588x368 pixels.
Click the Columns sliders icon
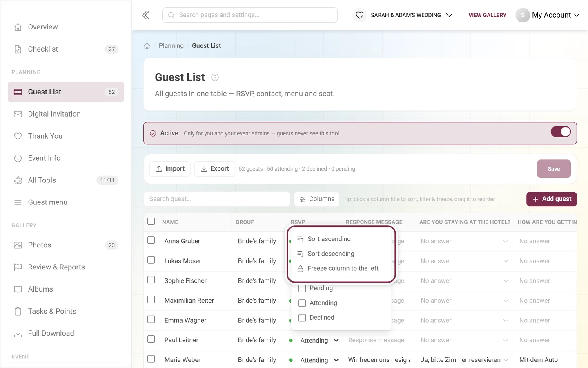click(x=303, y=199)
